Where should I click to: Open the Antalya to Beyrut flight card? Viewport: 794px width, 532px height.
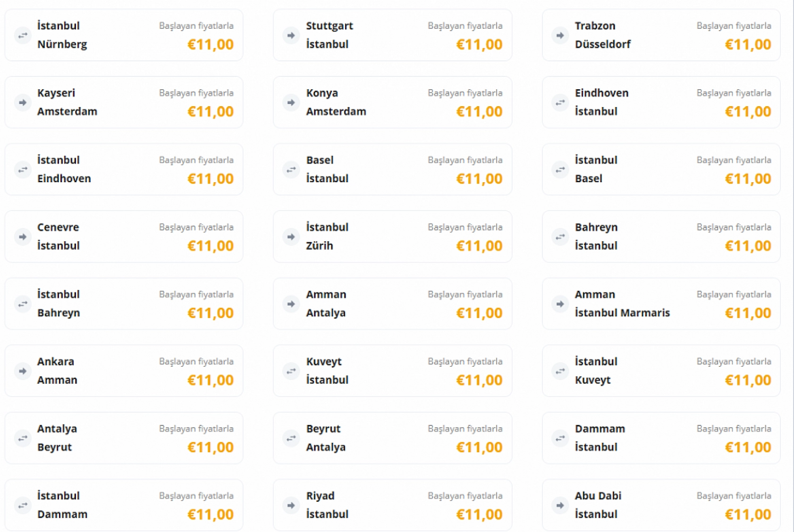pos(124,438)
